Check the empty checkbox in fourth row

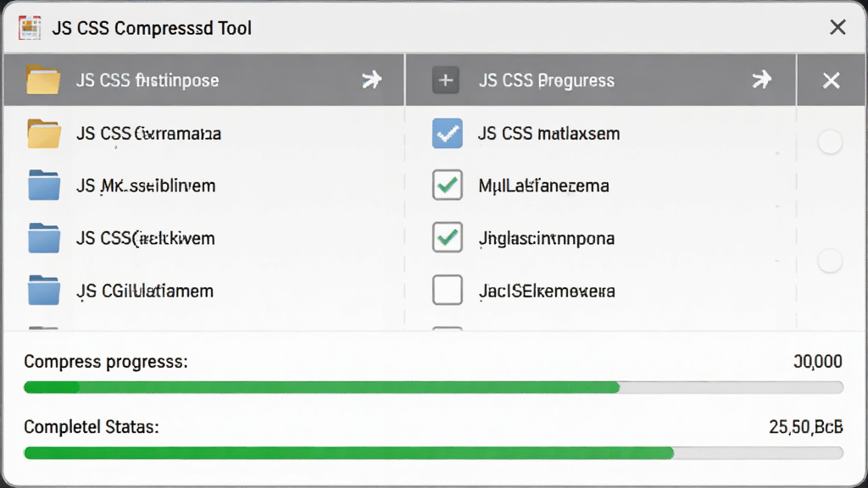click(448, 290)
